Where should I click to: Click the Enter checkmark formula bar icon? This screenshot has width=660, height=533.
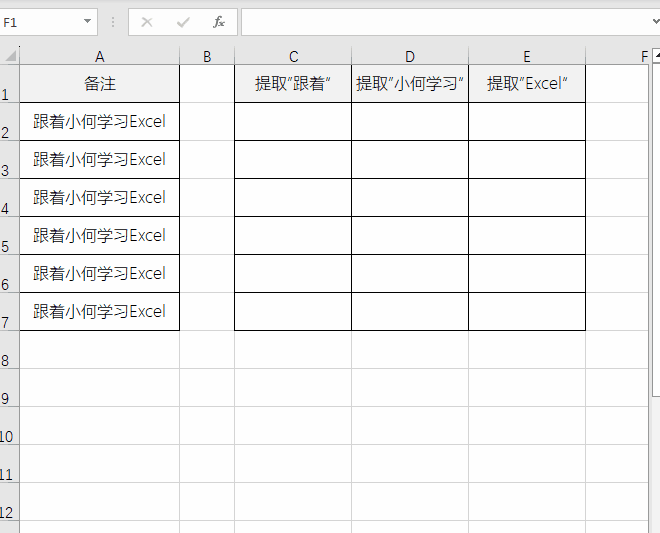pyautogui.click(x=183, y=22)
